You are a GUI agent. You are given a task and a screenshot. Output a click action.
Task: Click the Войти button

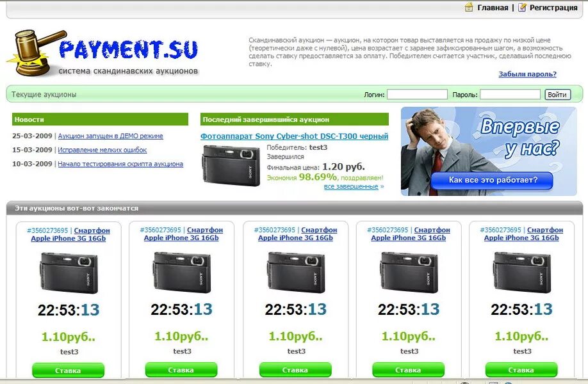558,95
